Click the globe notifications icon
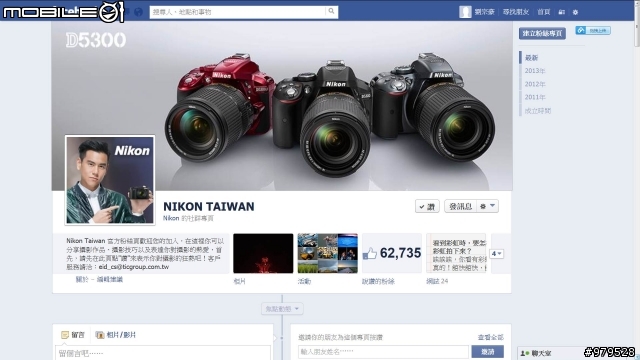The height and width of the screenshot is (360, 640). tap(138, 12)
